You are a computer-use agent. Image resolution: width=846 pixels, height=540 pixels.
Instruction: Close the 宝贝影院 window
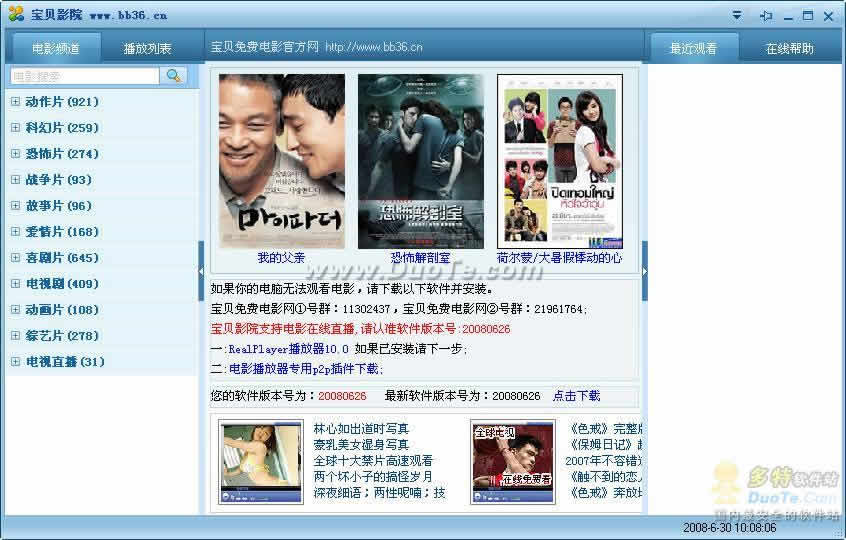tap(829, 16)
